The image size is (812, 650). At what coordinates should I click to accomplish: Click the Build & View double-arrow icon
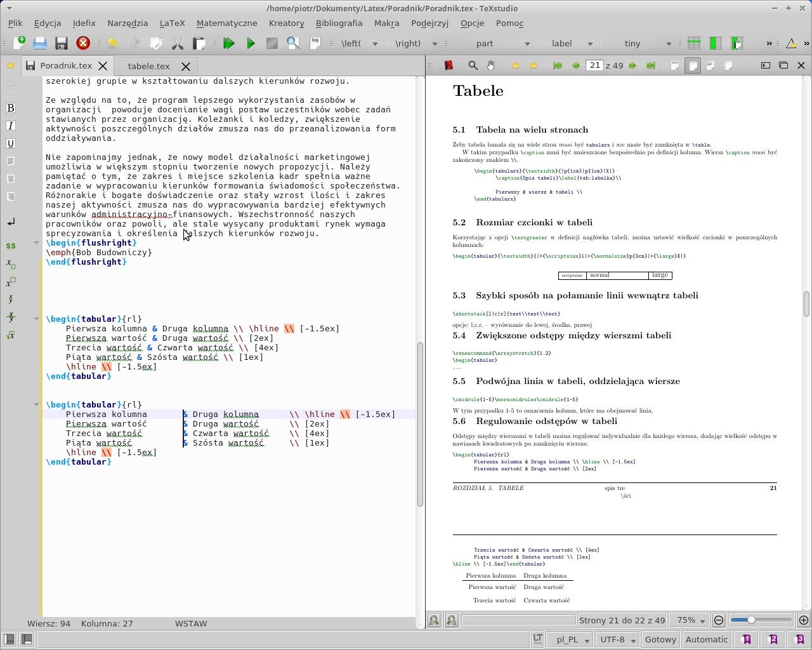point(229,43)
